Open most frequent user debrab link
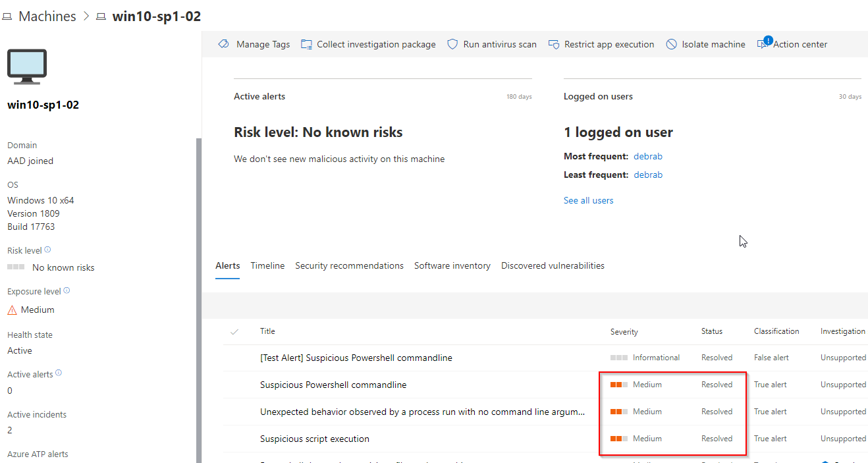This screenshot has height=463, width=868. tap(647, 156)
